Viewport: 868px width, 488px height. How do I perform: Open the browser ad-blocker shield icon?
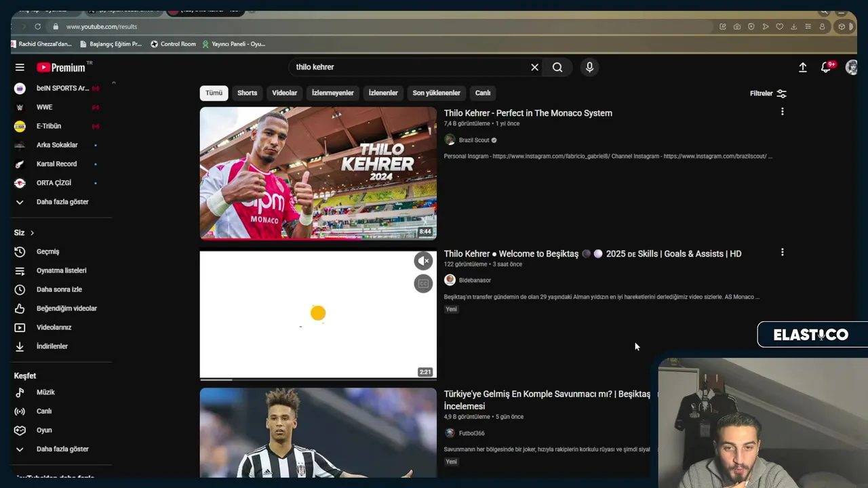tap(751, 26)
